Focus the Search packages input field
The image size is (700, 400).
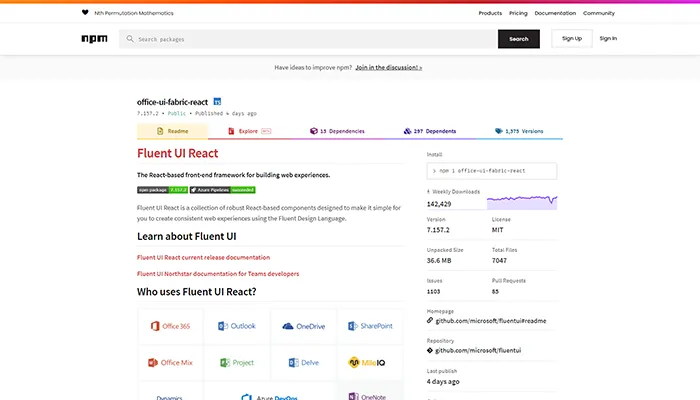308,39
